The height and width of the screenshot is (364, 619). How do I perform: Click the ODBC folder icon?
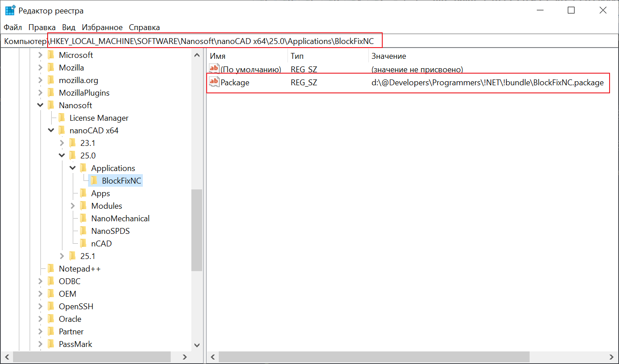click(x=51, y=281)
